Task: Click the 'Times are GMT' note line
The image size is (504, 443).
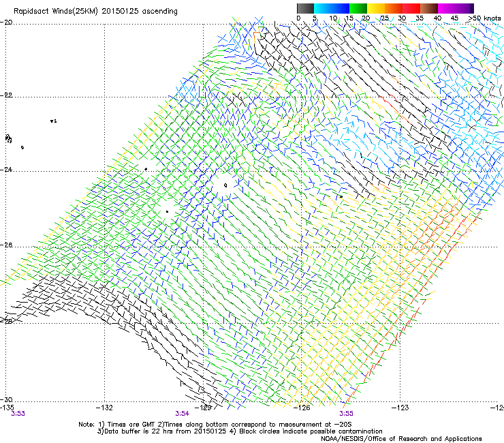Action: tap(215, 425)
